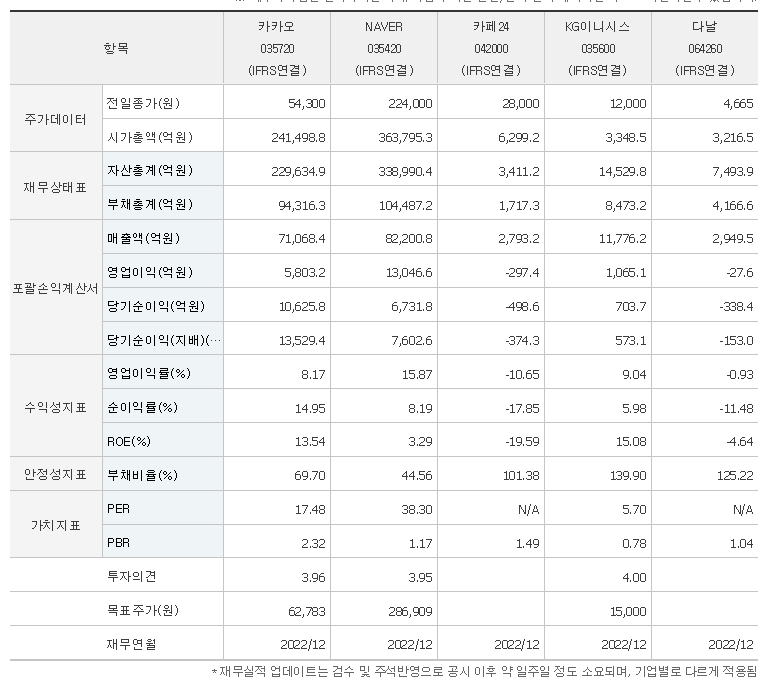Screen dimensions: 766x680
Task: Click the 카카오 column header
Action: click(277, 48)
